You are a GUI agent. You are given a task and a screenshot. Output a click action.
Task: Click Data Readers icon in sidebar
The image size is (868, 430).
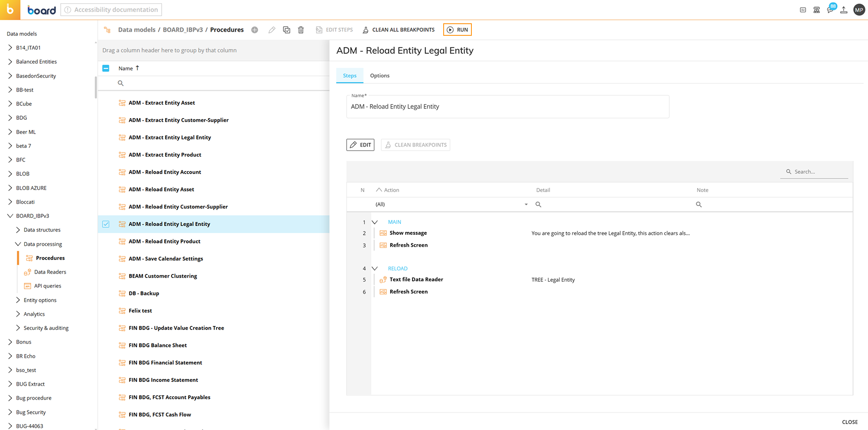click(27, 272)
